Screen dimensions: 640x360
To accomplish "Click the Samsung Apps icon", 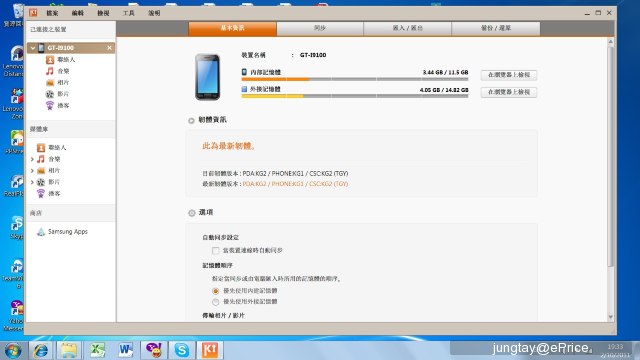I will tap(41, 232).
